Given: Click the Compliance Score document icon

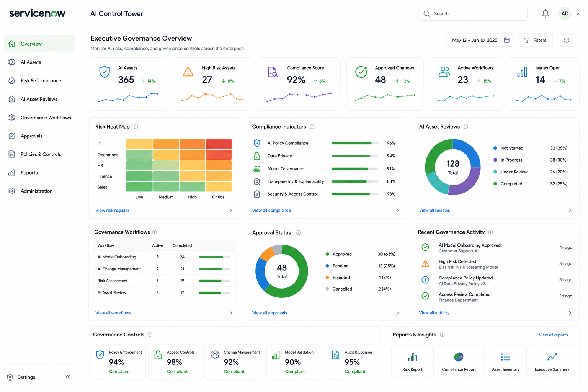Looking at the screenshot, I should pyautogui.click(x=273, y=72).
